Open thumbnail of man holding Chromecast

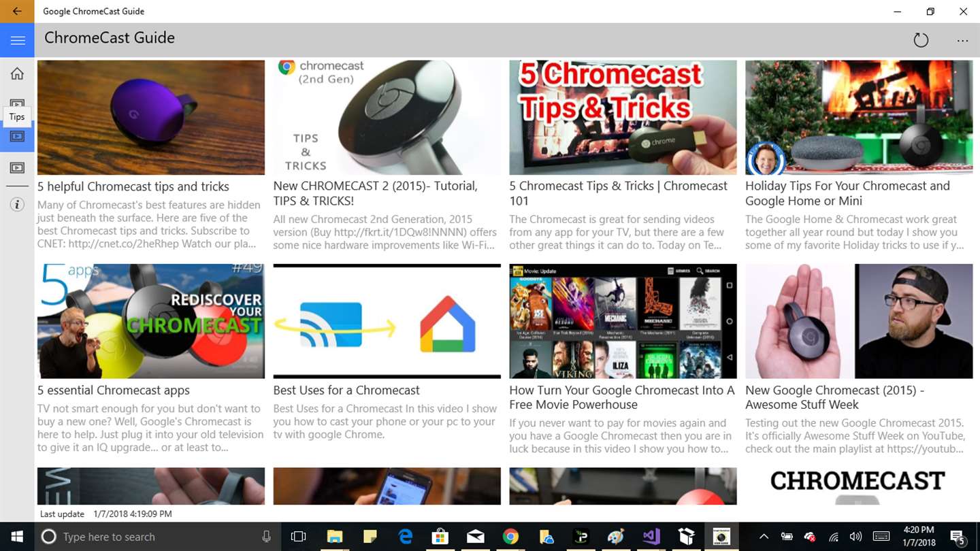coord(859,321)
